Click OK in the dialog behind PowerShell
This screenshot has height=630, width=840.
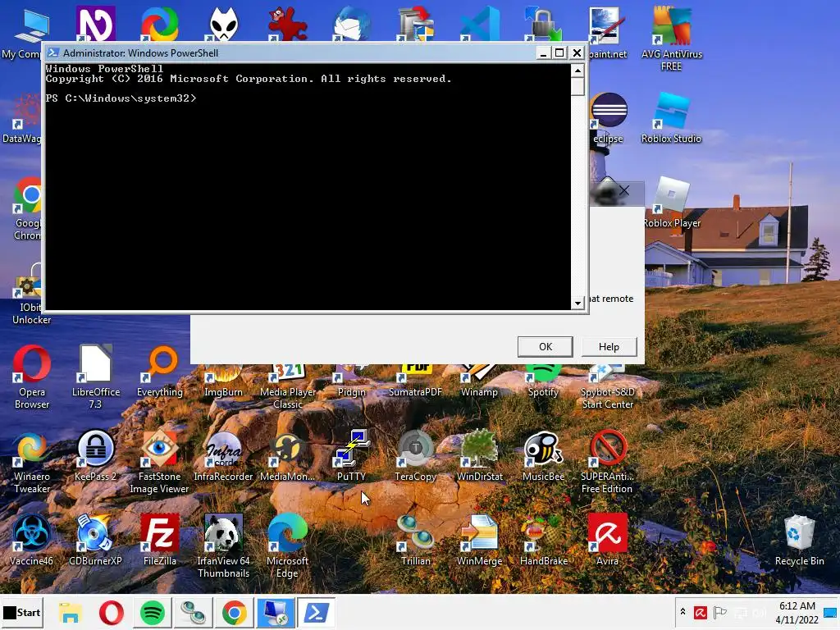[x=546, y=347]
